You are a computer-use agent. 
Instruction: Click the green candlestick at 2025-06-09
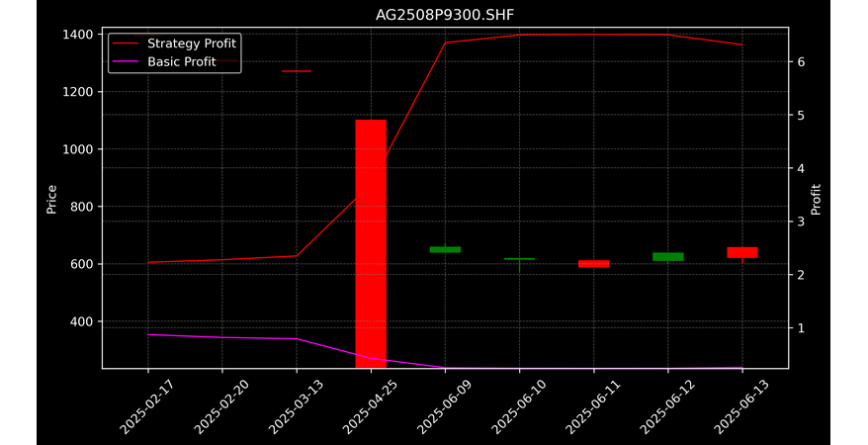tap(445, 249)
